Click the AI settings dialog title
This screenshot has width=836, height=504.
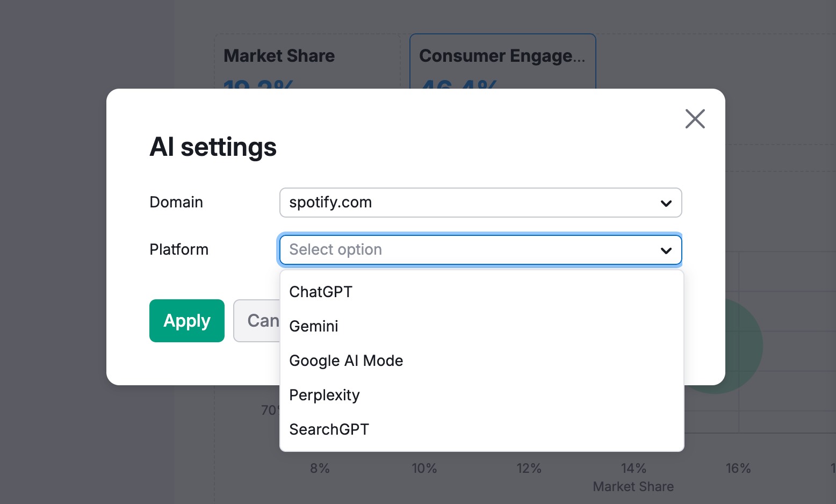[213, 147]
